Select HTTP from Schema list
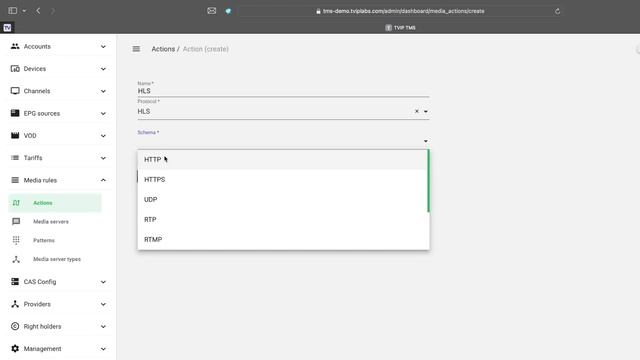The height and width of the screenshot is (360, 640). coord(282,160)
